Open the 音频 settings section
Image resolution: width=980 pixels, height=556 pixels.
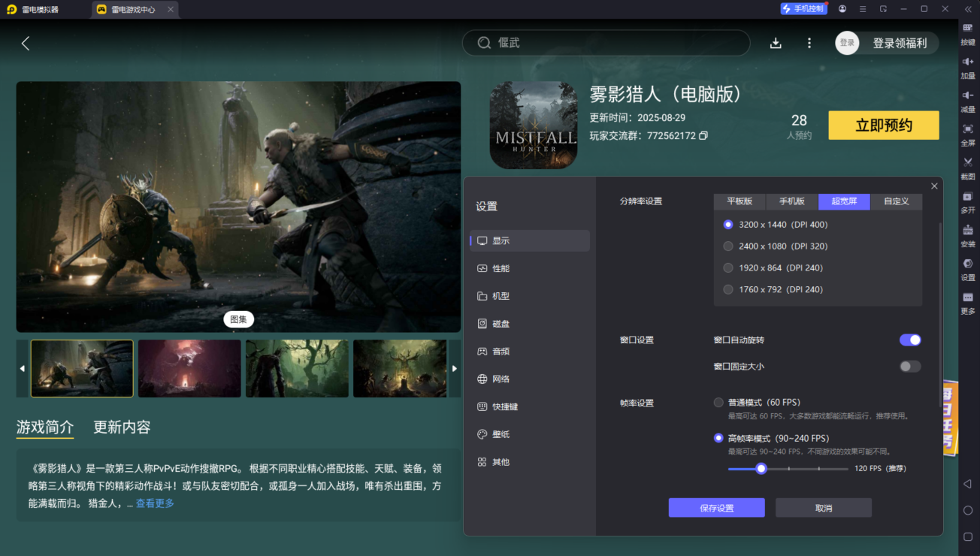point(530,352)
